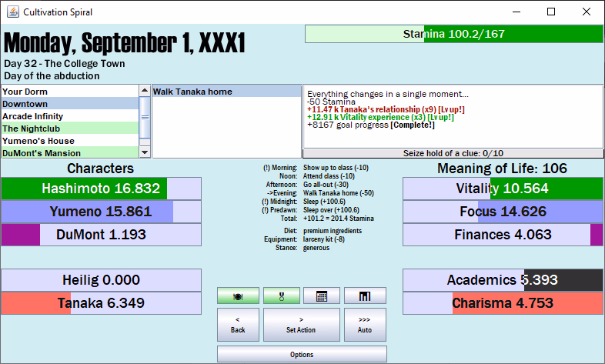Click the Auto advance button
The width and height of the screenshot is (605, 364).
(365, 325)
